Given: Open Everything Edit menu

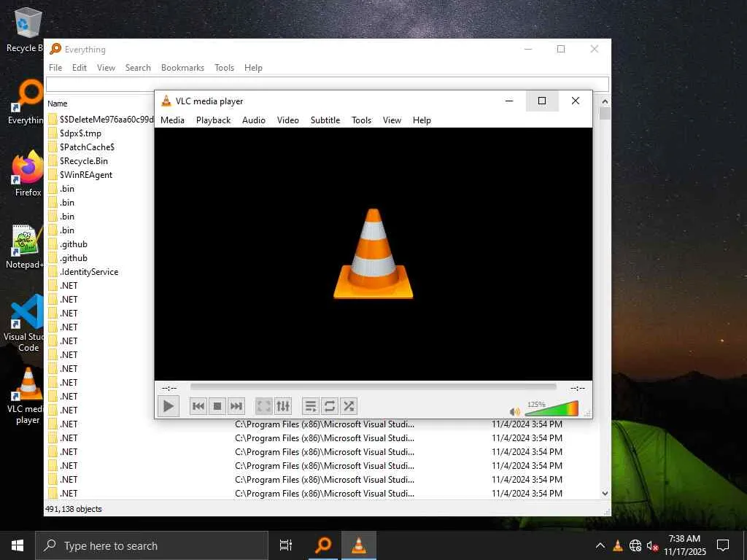Looking at the screenshot, I should [x=79, y=68].
